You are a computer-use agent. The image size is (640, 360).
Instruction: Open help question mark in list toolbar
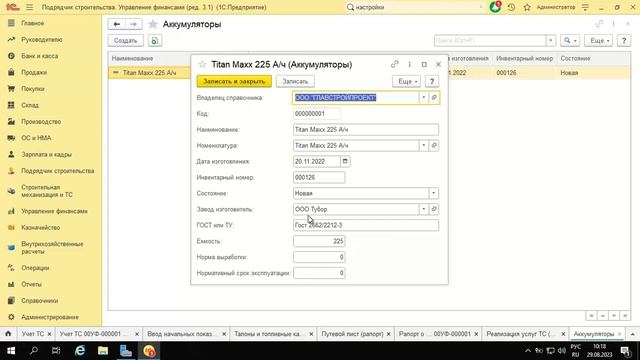[624, 40]
